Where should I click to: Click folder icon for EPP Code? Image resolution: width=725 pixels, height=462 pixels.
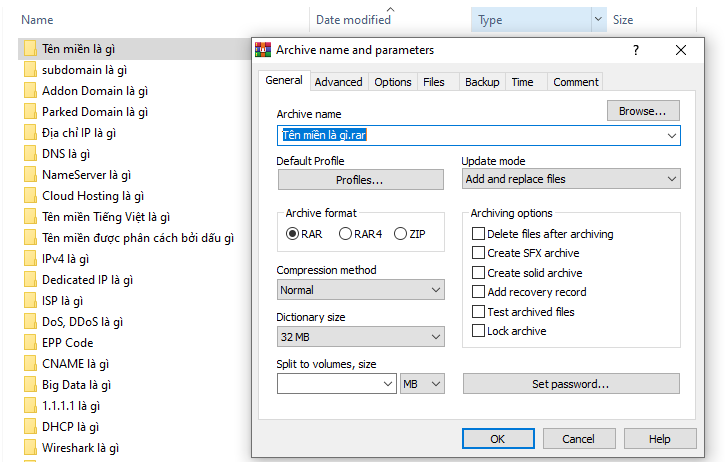point(29,342)
